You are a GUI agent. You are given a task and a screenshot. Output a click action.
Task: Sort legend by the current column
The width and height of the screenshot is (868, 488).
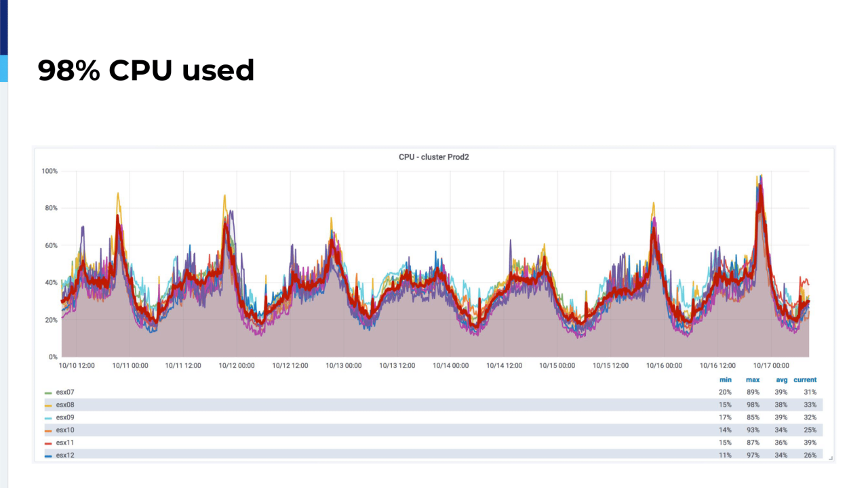click(805, 380)
